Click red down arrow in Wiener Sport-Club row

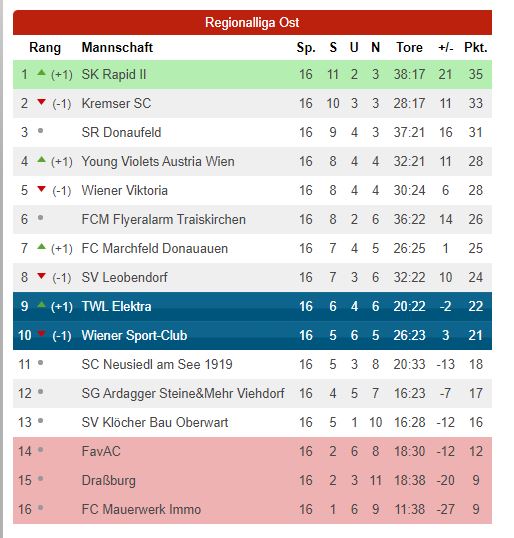[41, 334]
